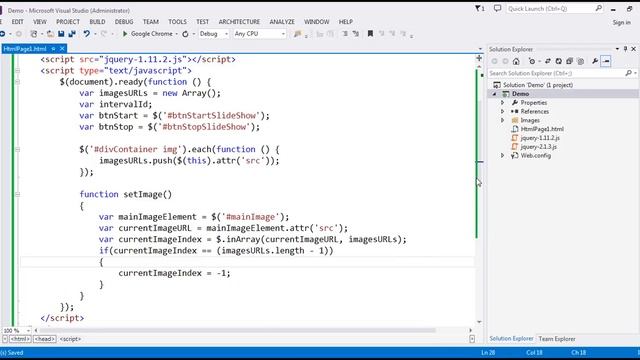The height and width of the screenshot is (360, 640).
Task: Open the editor zoom 100 % dropdown
Action: 28,330
